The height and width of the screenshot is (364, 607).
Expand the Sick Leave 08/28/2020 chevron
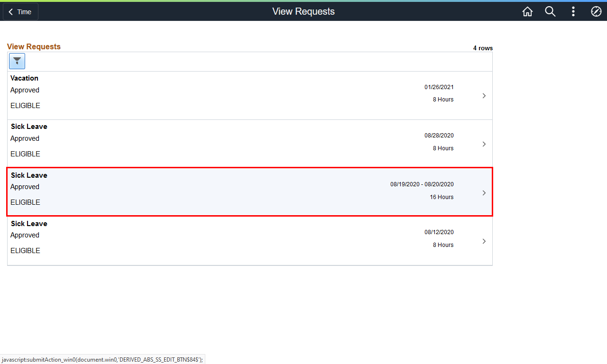click(x=484, y=144)
